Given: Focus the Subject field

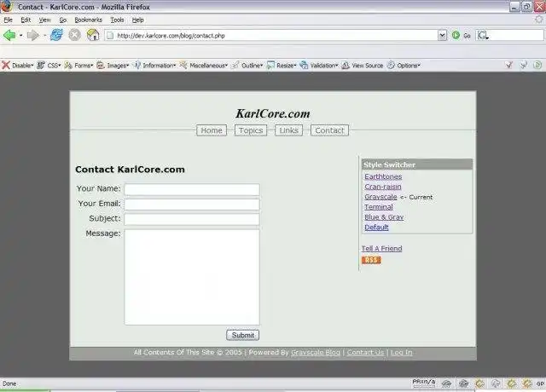Looking at the screenshot, I should (x=192, y=219).
